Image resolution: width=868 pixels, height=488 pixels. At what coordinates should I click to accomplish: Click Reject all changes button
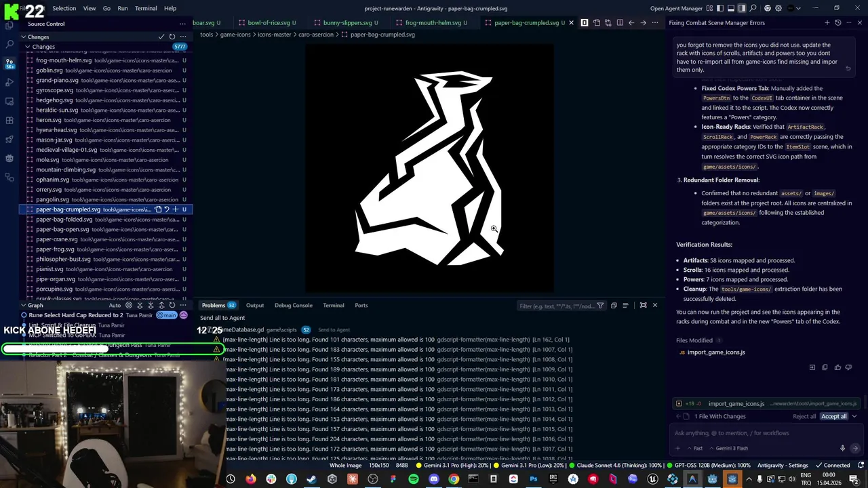[804, 416]
